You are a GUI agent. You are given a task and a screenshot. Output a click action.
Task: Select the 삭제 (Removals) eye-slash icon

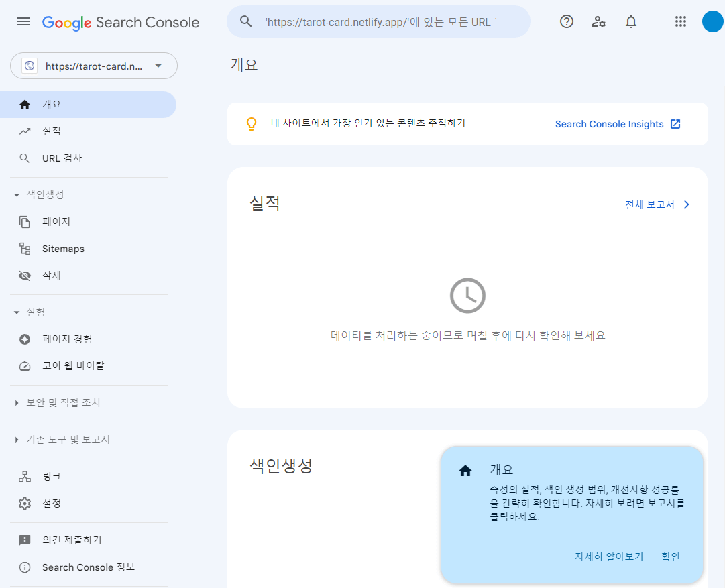click(x=24, y=275)
